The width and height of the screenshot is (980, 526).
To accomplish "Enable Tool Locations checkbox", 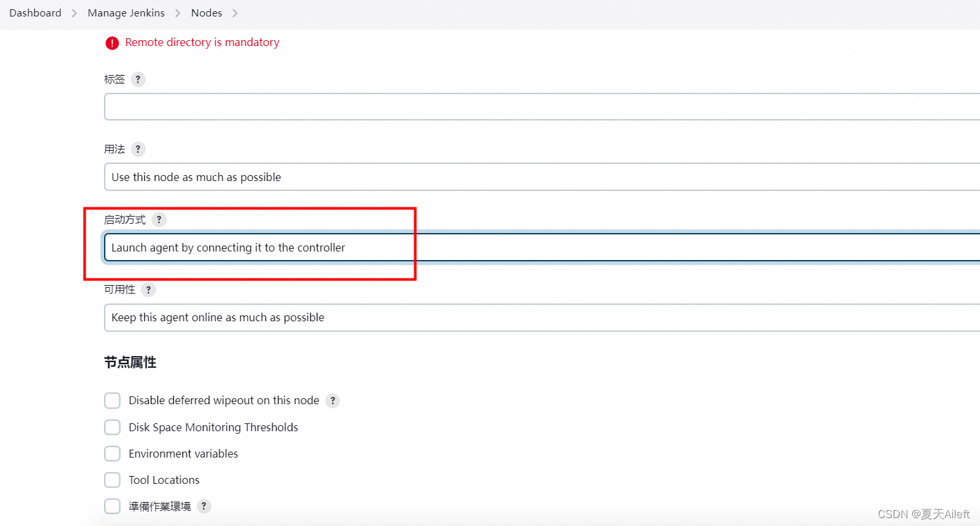I will [113, 480].
